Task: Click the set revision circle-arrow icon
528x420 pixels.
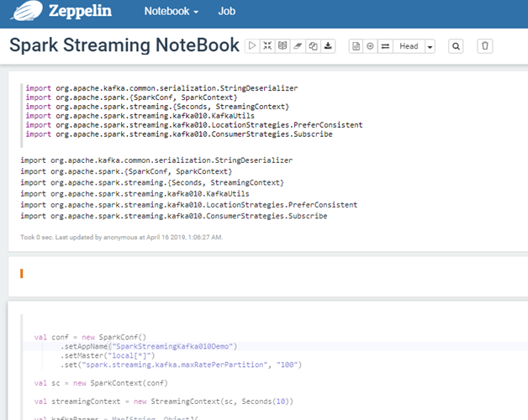Action: pyautogui.click(x=370, y=46)
